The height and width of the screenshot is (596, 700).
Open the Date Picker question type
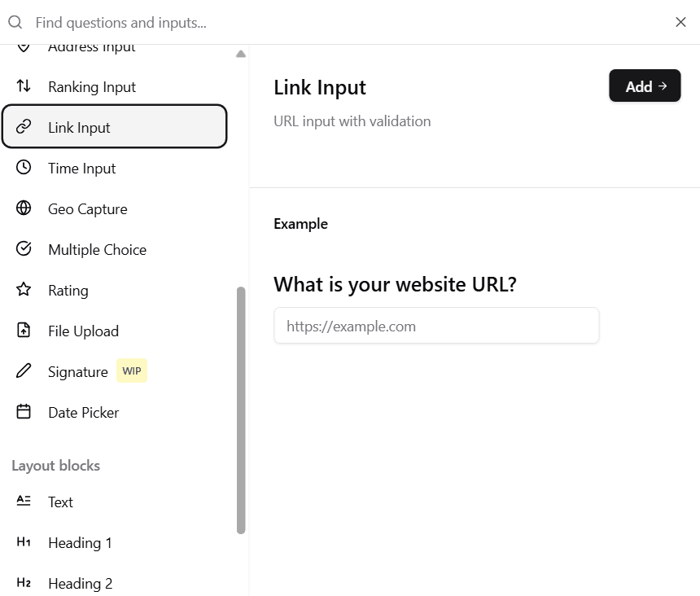tap(83, 412)
